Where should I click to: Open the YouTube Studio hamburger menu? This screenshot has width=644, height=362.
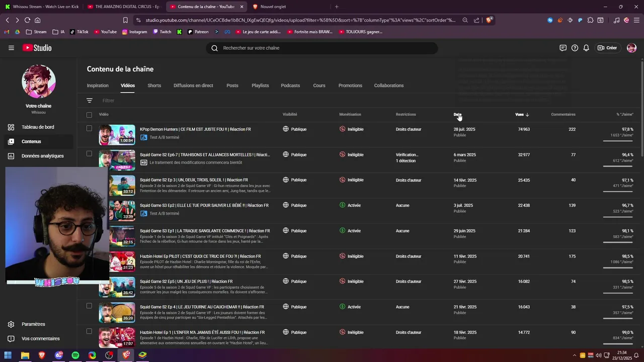(x=11, y=48)
